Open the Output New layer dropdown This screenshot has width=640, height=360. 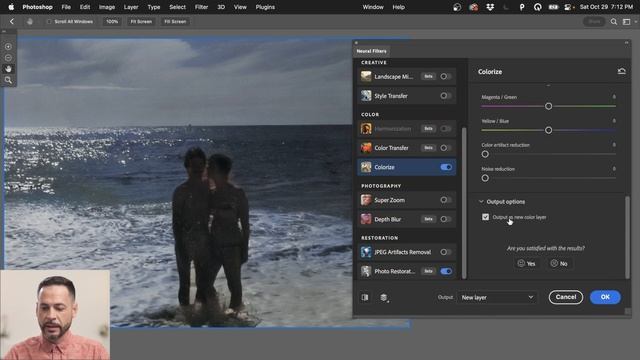tap(497, 297)
